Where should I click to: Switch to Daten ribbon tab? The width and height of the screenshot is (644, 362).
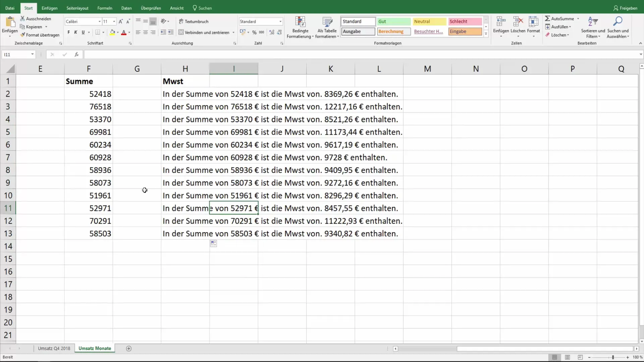pos(126,8)
